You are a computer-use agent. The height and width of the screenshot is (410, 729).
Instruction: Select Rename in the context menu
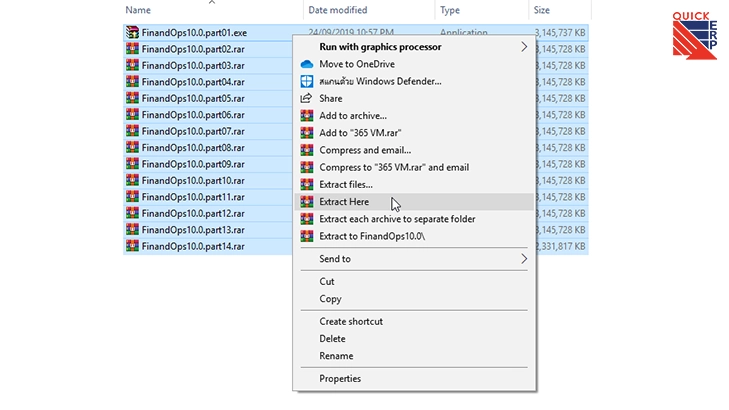click(414, 356)
